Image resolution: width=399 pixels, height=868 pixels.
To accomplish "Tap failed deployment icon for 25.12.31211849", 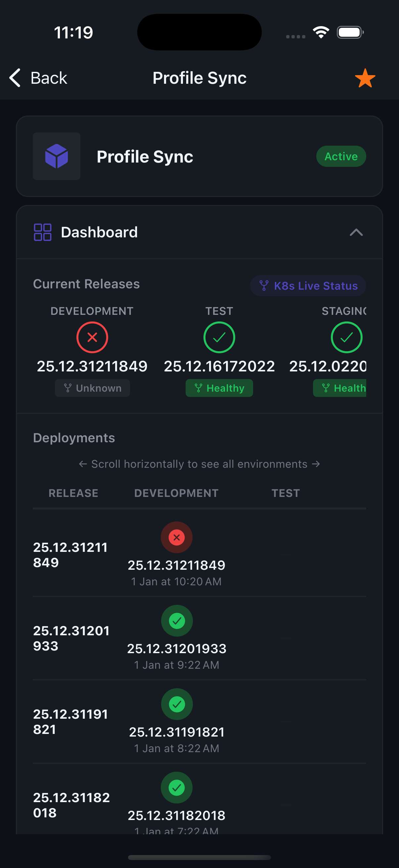I will [x=176, y=537].
